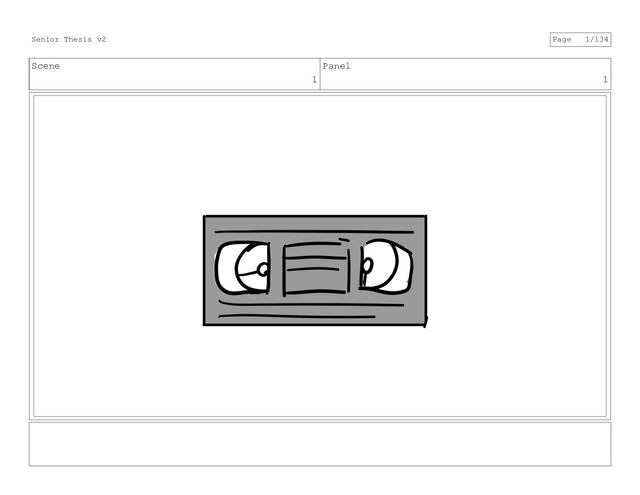
Task: Click the scene number 1 value
Action: (x=314, y=80)
